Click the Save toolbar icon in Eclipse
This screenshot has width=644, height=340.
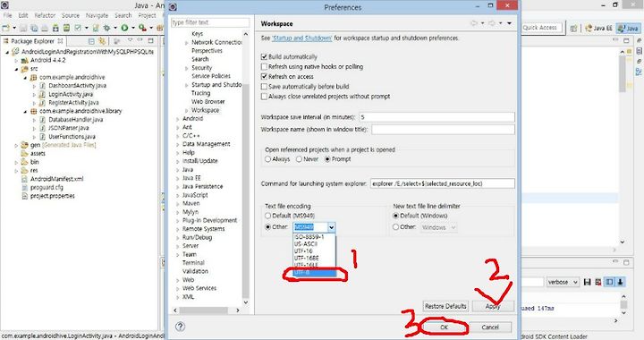click(x=23, y=28)
